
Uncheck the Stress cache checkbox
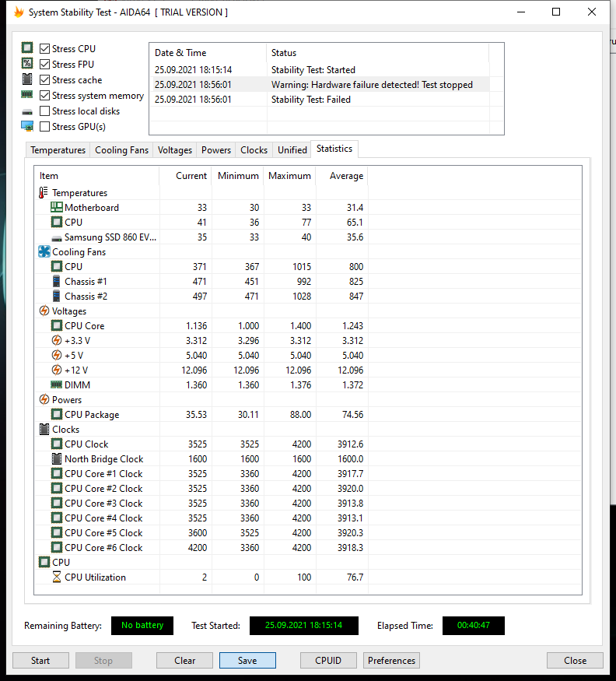click(44, 80)
